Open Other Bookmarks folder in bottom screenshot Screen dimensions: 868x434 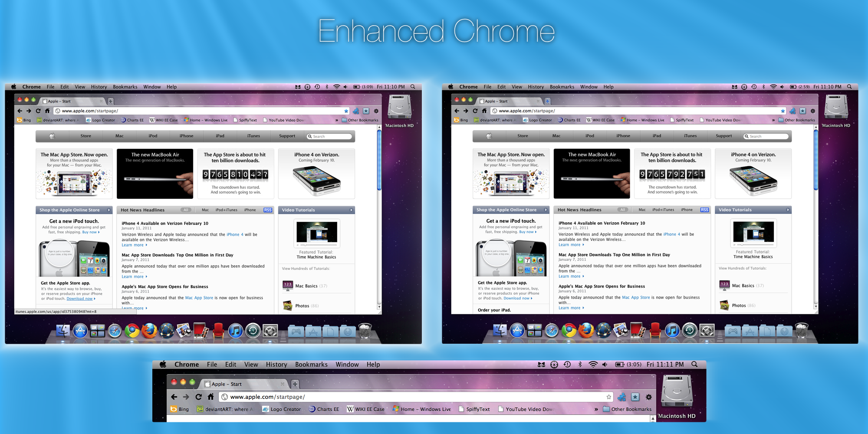pos(627,409)
